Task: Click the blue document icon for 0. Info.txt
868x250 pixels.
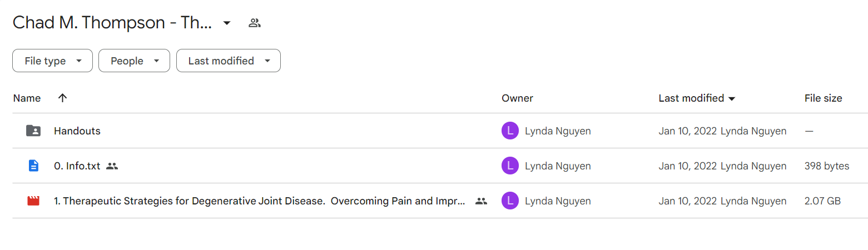Action: tap(33, 166)
